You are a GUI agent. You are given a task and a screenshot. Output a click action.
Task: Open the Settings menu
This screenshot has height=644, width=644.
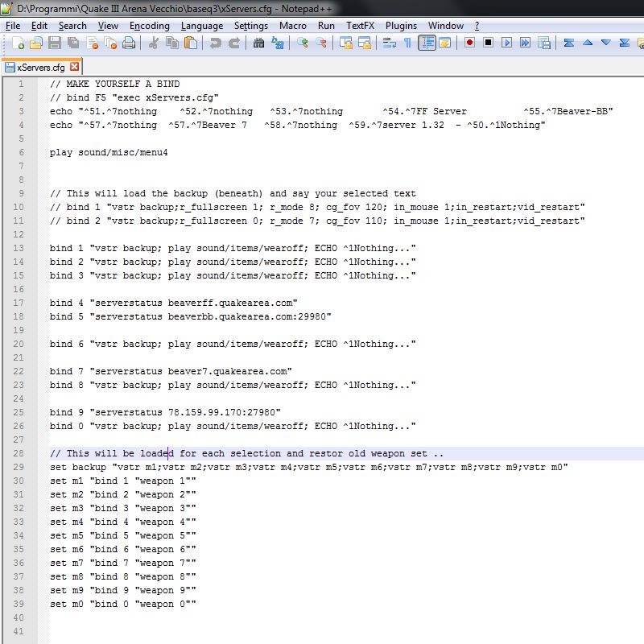251,26
